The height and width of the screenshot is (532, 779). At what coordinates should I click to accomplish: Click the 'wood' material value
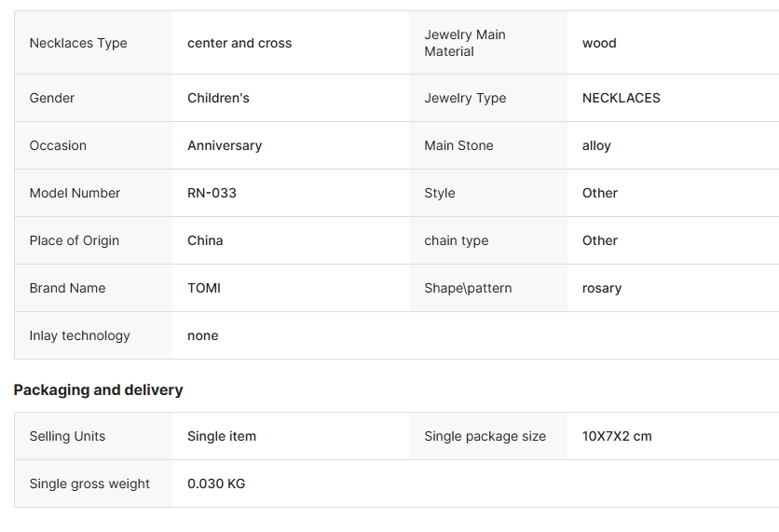click(599, 43)
